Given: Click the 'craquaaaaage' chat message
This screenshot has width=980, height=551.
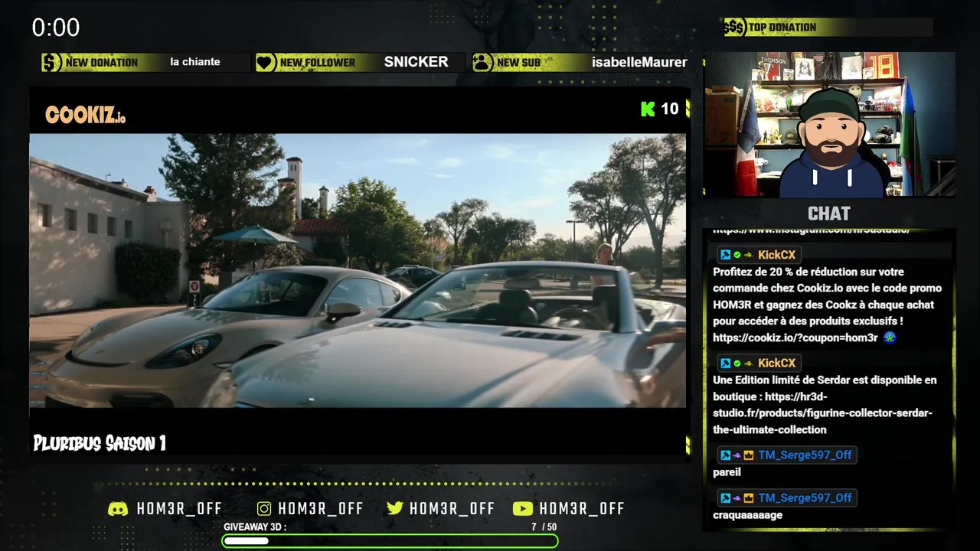Looking at the screenshot, I should point(747,516).
